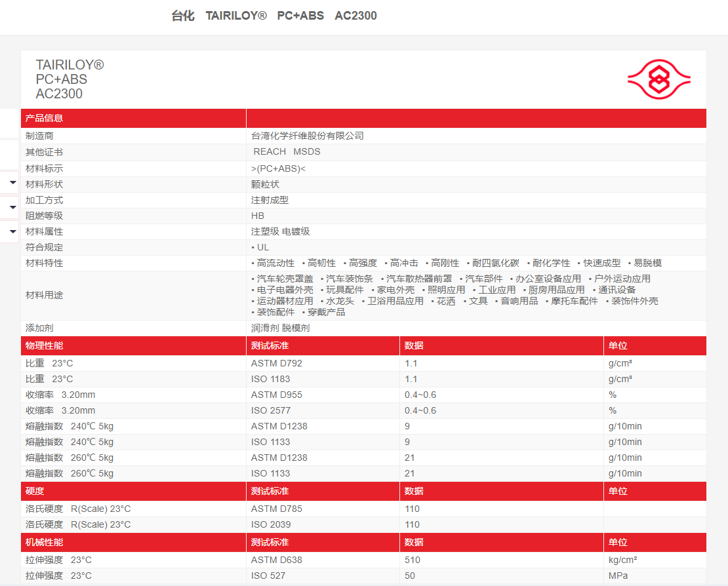
Task: Click the HB flame rating value
Action: click(258, 216)
